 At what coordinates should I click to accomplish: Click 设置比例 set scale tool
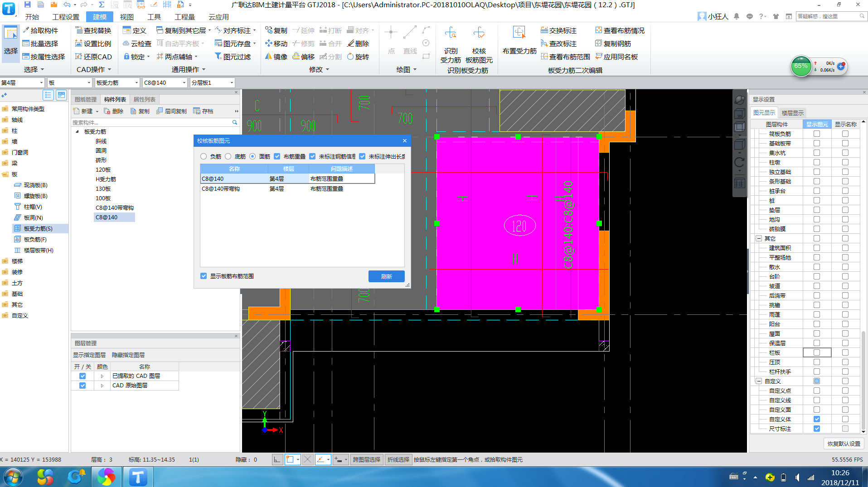93,43
